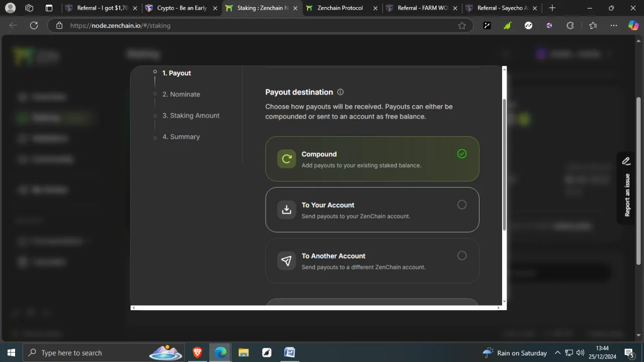Viewport: 644px width, 362px height.
Task: Switch to Crypto - Be an Early tab
Action: coord(181,8)
